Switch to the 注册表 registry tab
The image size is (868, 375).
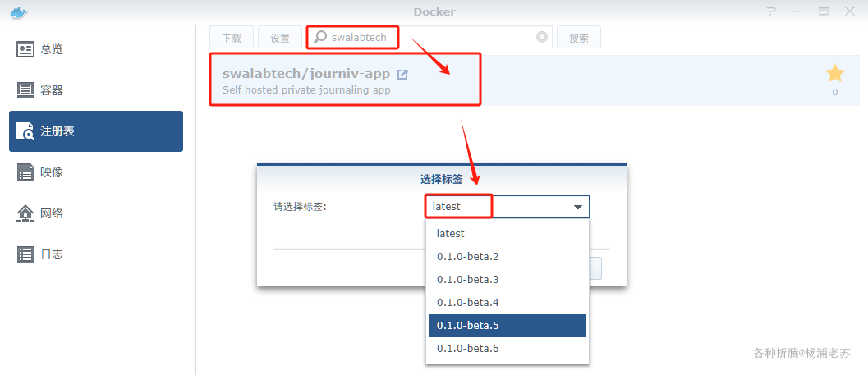[96, 131]
